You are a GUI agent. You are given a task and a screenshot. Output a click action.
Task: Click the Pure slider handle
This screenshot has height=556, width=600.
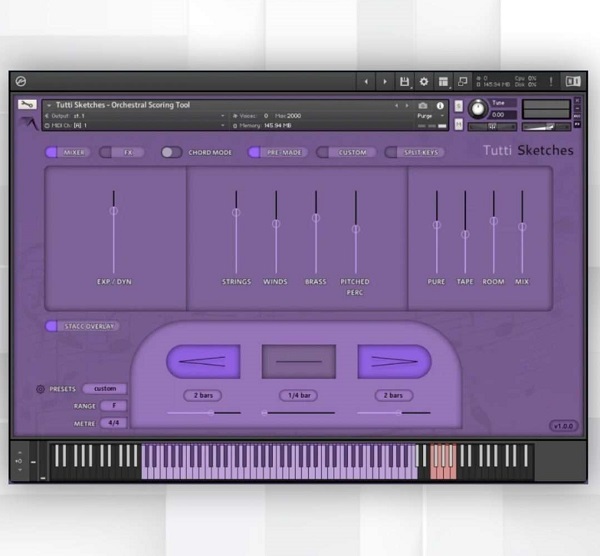[x=437, y=225]
